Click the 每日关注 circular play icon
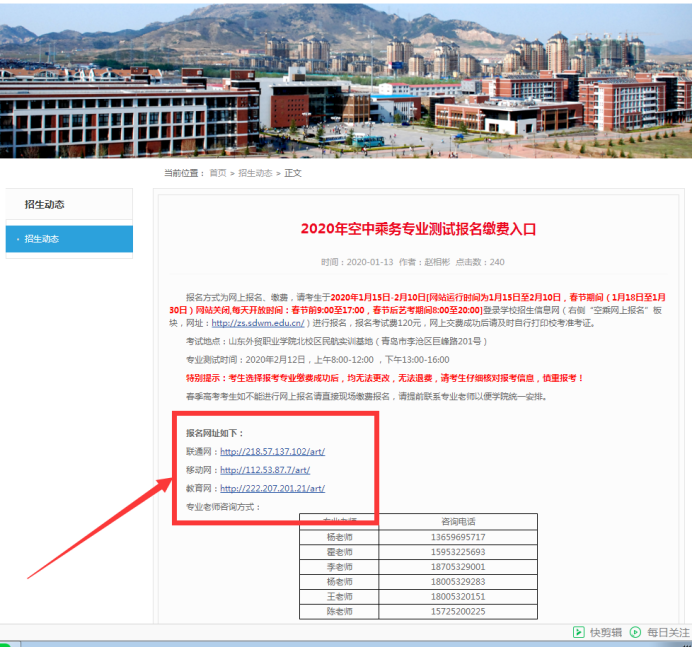 point(636,632)
